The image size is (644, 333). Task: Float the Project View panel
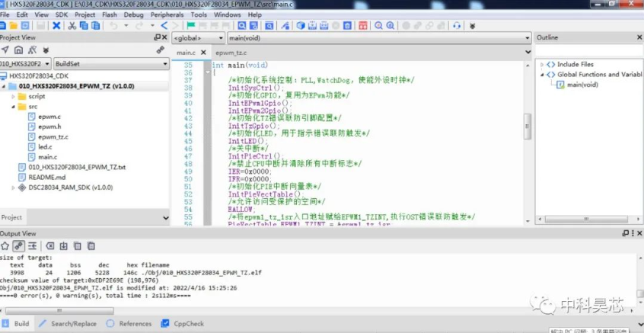click(158, 37)
